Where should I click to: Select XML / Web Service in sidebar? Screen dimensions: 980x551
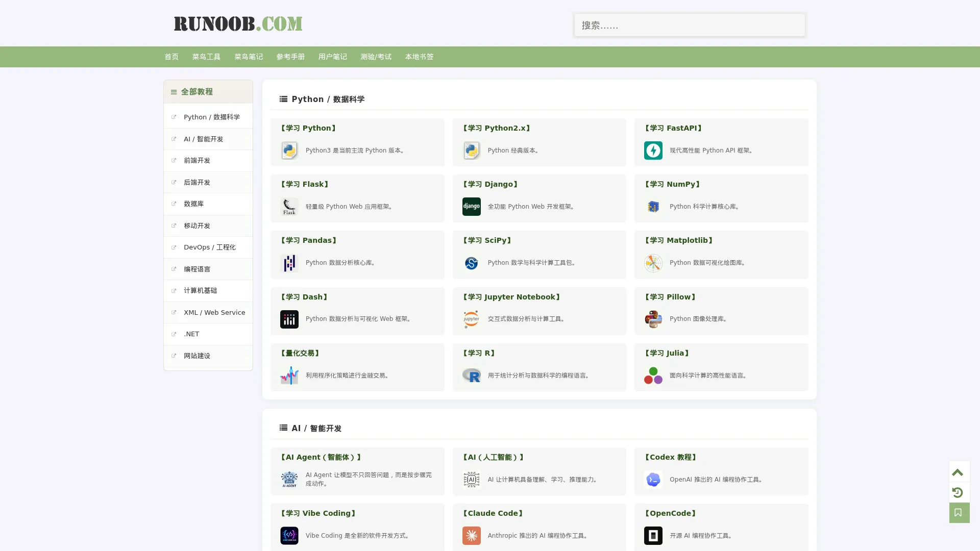(x=208, y=312)
